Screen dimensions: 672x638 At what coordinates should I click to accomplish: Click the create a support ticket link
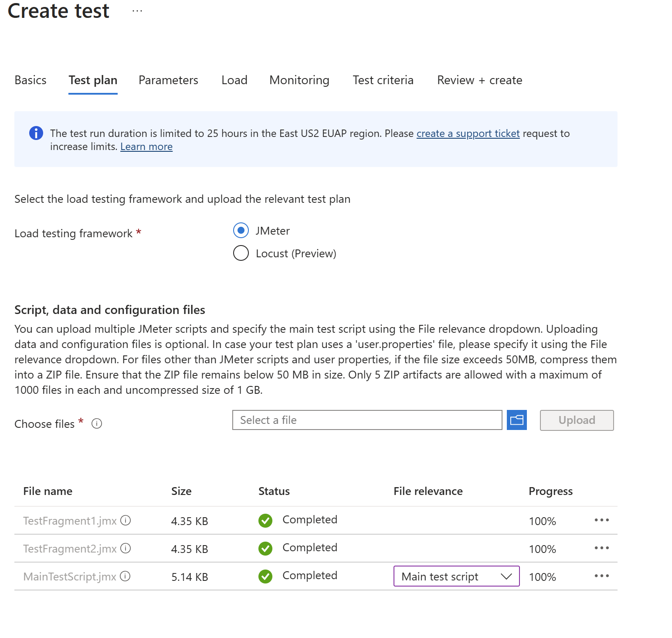(x=468, y=133)
